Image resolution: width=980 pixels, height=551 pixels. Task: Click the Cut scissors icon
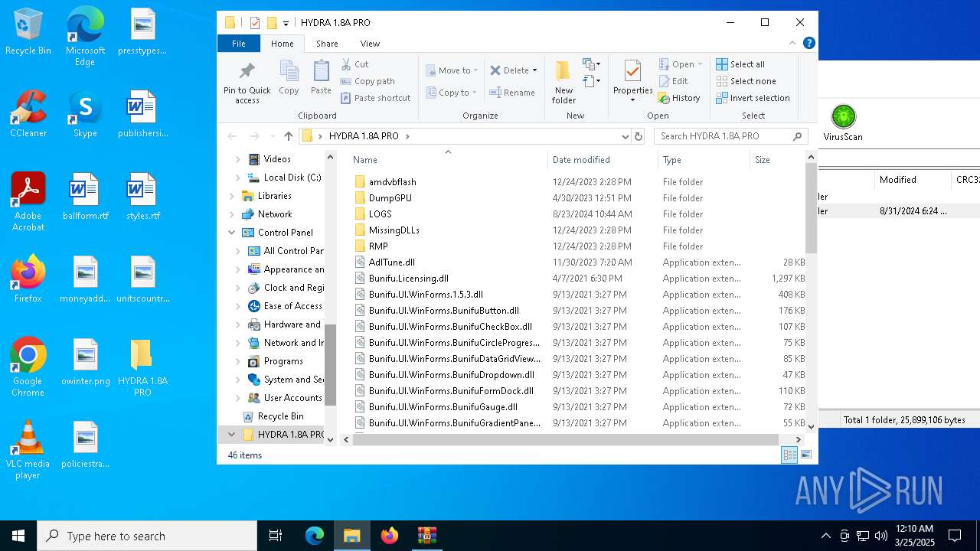point(346,64)
